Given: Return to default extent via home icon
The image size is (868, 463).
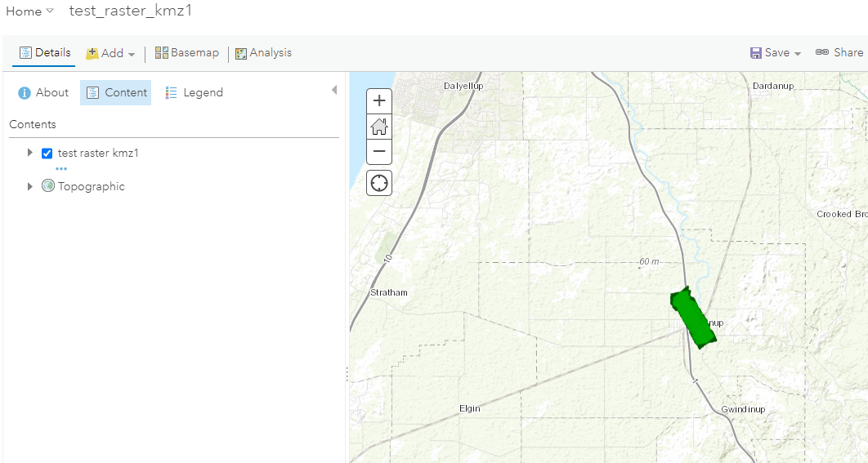Looking at the screenshot, I should [x=379, y=126].
